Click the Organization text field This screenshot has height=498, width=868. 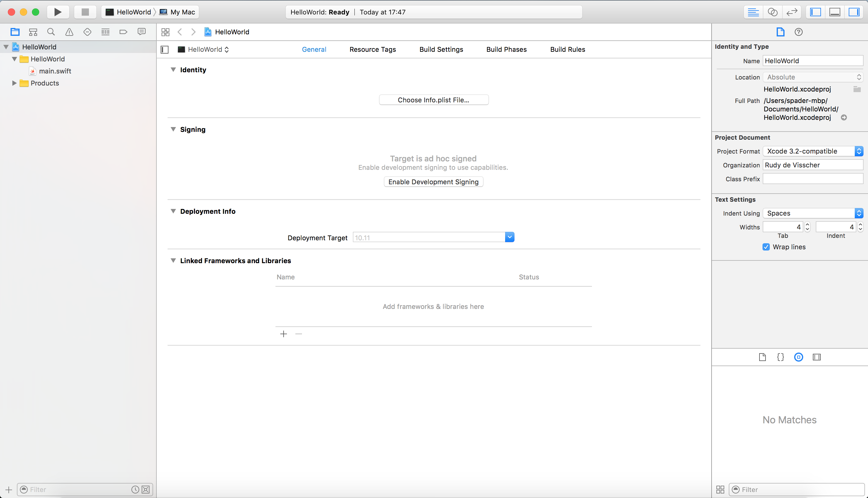[x=813, y=165]
